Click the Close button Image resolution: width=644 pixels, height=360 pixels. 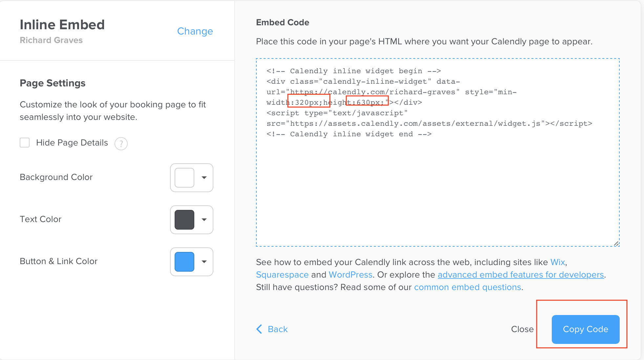point(522,329)
